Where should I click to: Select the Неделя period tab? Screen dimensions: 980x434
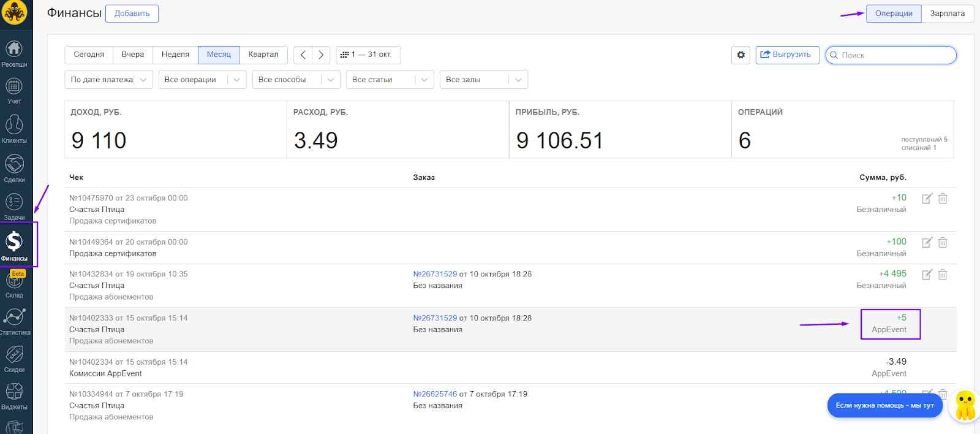click(x=175, y=55)
